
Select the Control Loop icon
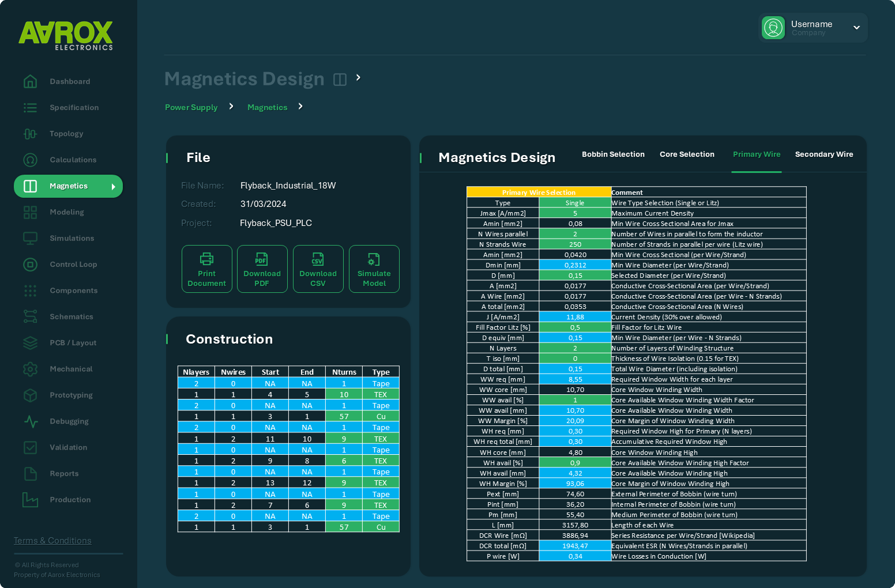(x=30, y=265)
